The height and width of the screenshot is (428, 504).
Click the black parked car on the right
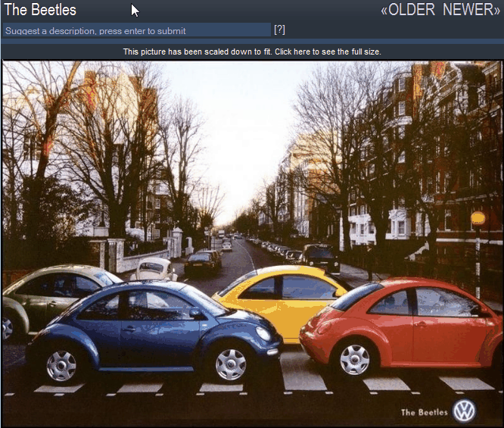pyautogui.click(x=320, y=256)
